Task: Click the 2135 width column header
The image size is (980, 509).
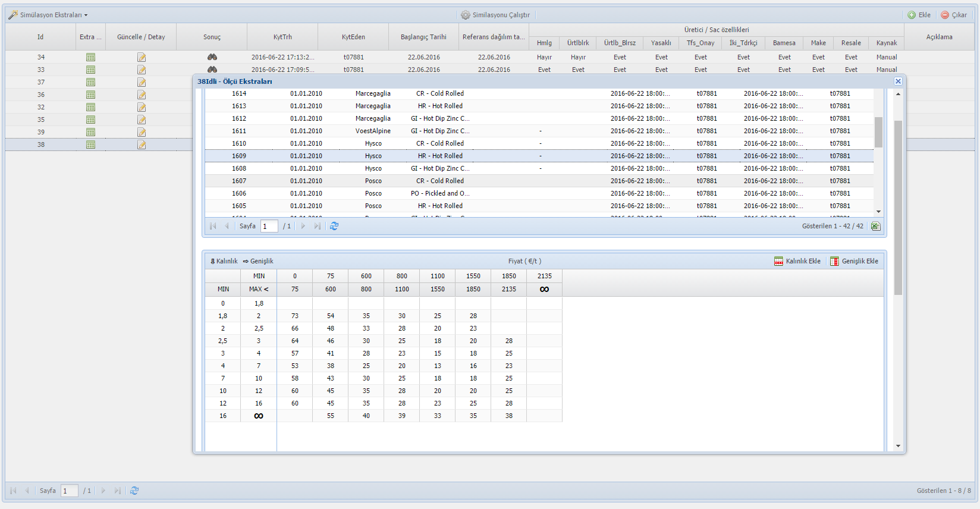Action: point(545,276)
